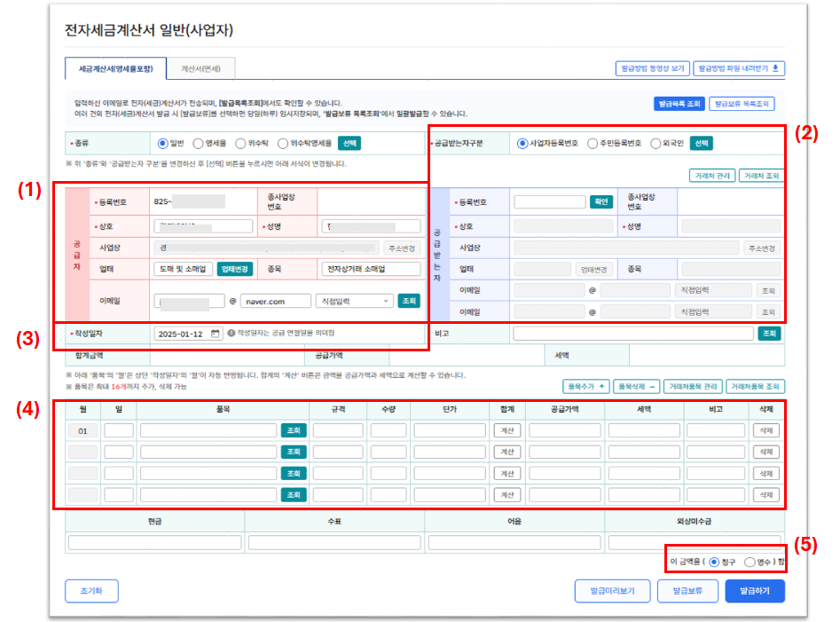
Task: Open supplier email domain 직접입력 dropdown
Action: (x=355, y=301)
